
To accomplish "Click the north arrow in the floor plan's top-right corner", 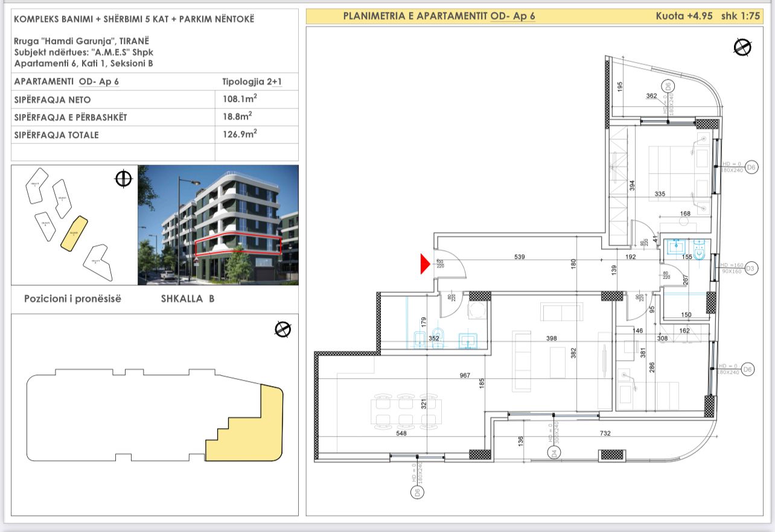I will pyautogui.click(x=742, y=46).
